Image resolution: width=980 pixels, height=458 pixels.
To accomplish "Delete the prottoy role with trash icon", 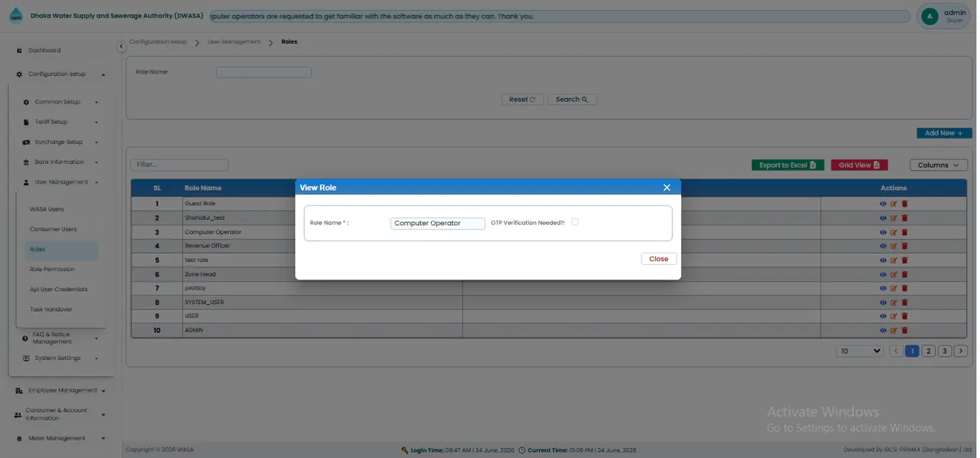I will 904,288.
